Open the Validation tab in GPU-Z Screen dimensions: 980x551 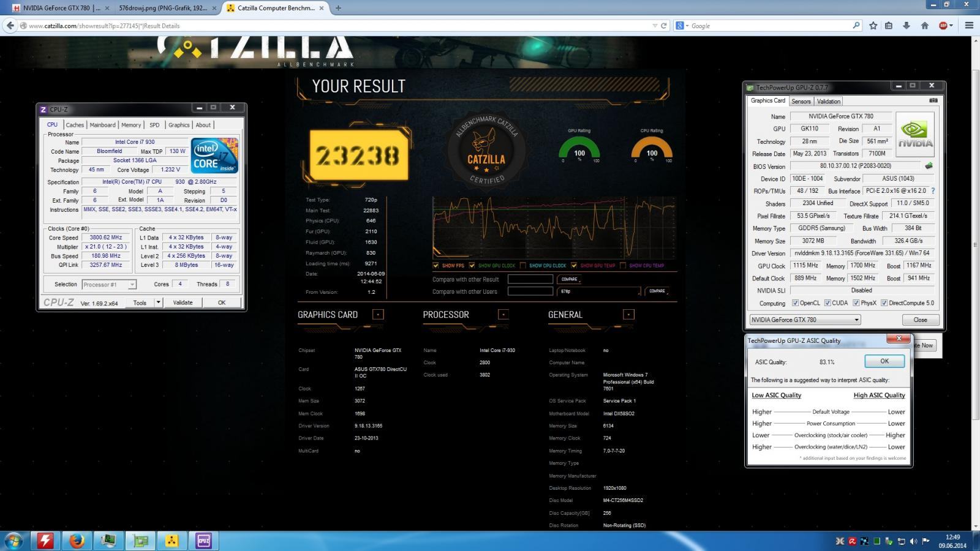[x=828, y=102]
